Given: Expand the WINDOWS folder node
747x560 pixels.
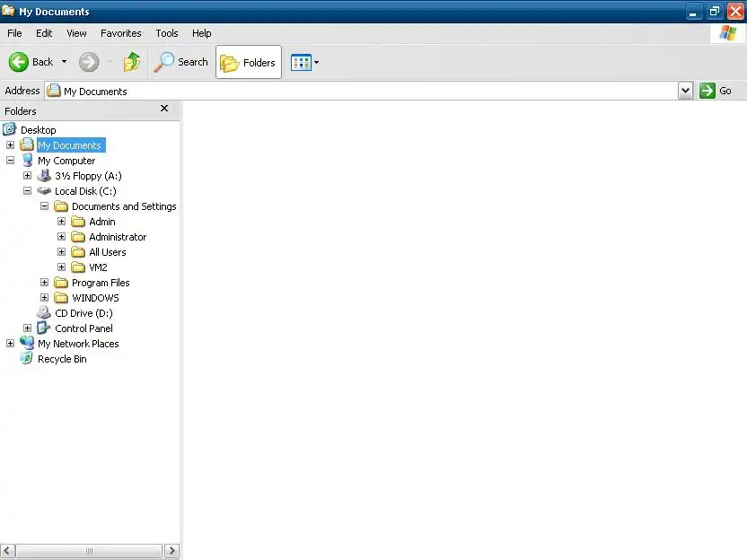Looking at the screenshot, I should coord(44,298).
